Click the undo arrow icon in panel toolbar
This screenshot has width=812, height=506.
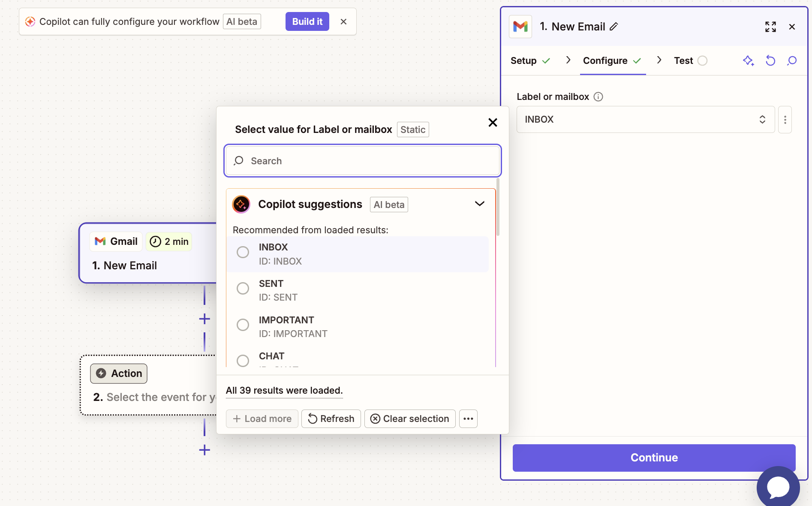click(770, 60)
